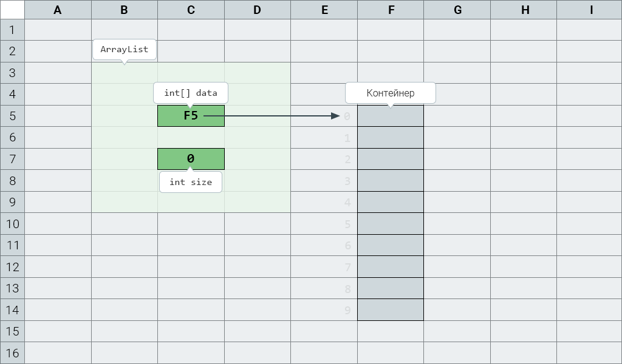The width and height of the screenshot is (622, 364).
Task: Select the green cell containing 0
Action: click(191, 159)
